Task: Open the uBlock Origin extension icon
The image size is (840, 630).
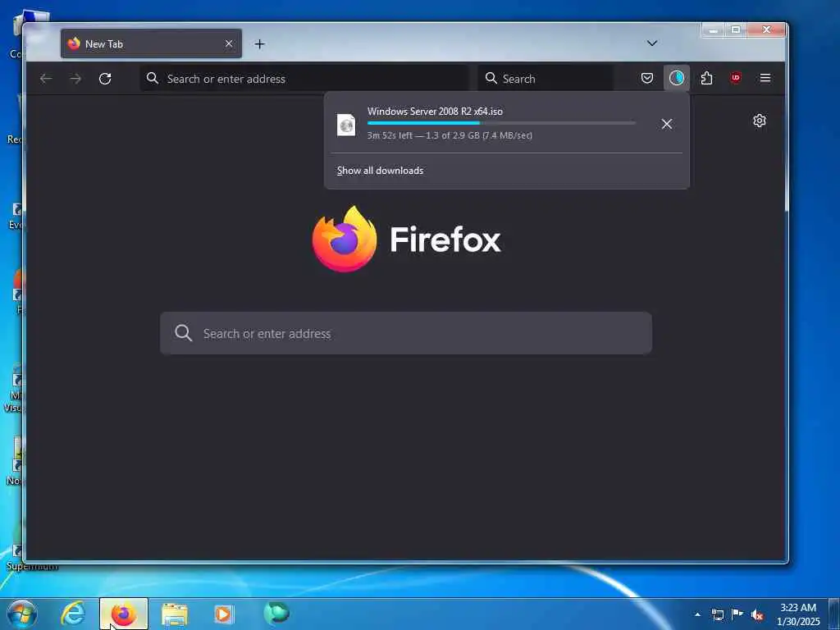Action: 736,78
